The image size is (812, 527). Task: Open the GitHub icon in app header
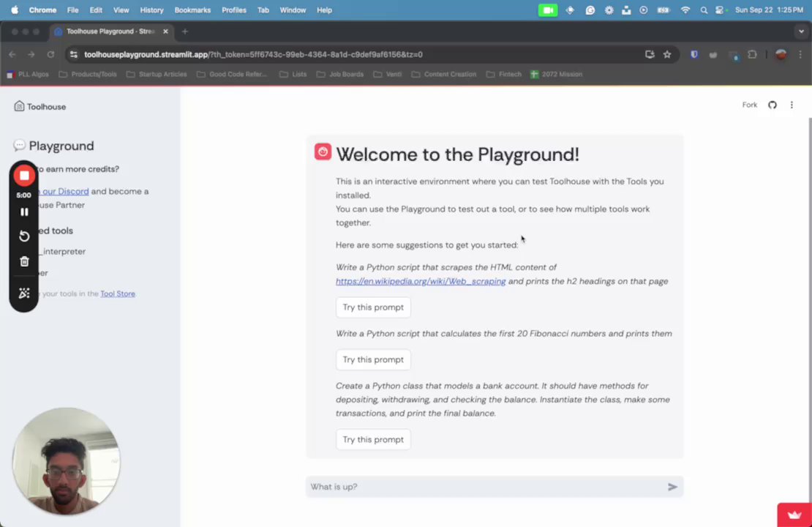coord(772,105)
